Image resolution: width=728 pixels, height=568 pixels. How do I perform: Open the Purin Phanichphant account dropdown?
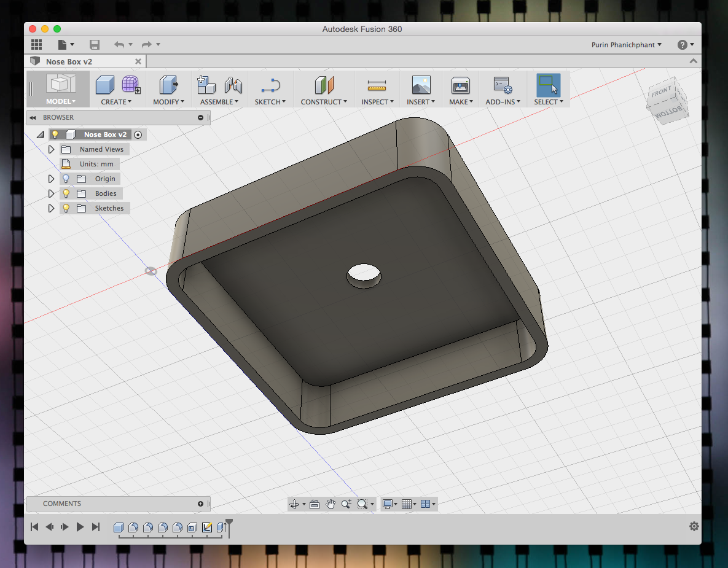pos(626,45)
